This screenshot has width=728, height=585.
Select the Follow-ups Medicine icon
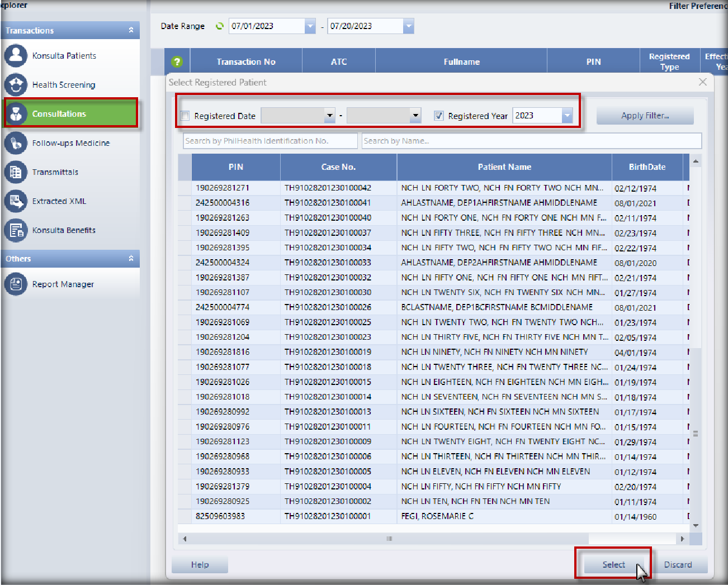16,143
